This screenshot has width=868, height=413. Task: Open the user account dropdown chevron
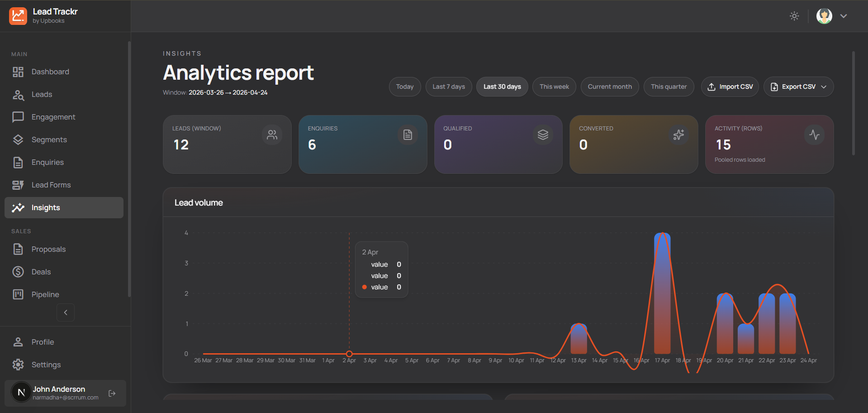(x=844, y=16)
